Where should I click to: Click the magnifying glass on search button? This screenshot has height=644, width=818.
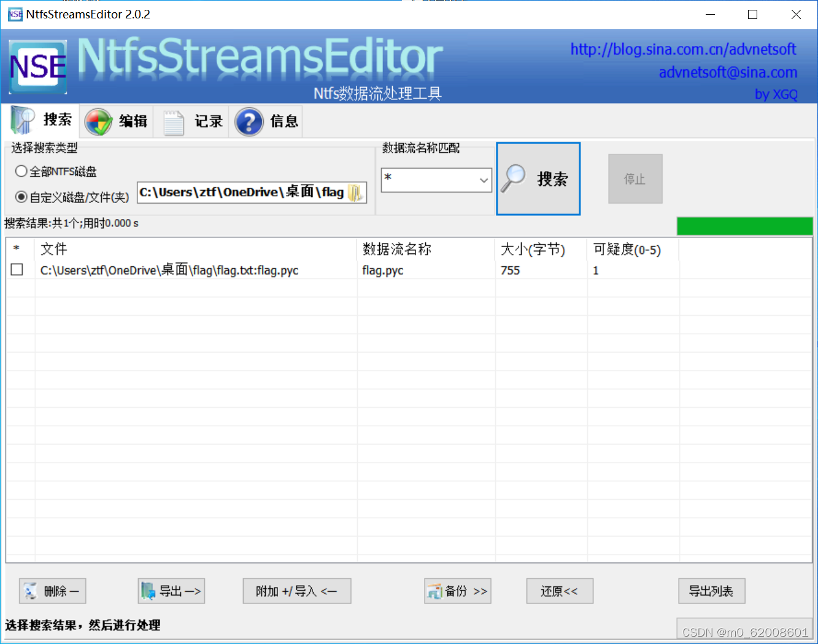[x=513, y=178]
